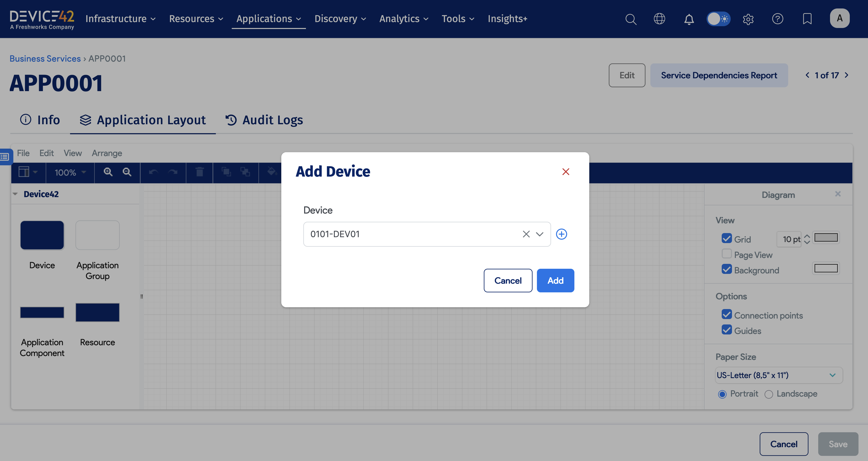The image size is (868, 461).
Task: Select the Fill Color paint bucket icon
Action: pyautogui.click(x=272, y=172)
